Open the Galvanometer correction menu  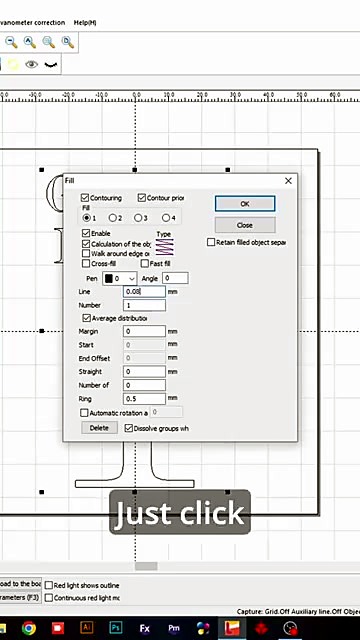(33, 22)
